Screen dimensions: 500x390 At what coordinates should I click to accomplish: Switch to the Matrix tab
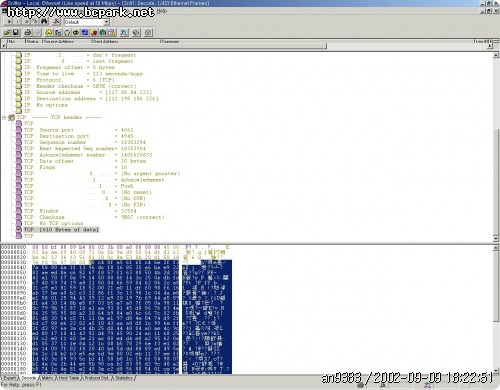[x=47, y=378]
